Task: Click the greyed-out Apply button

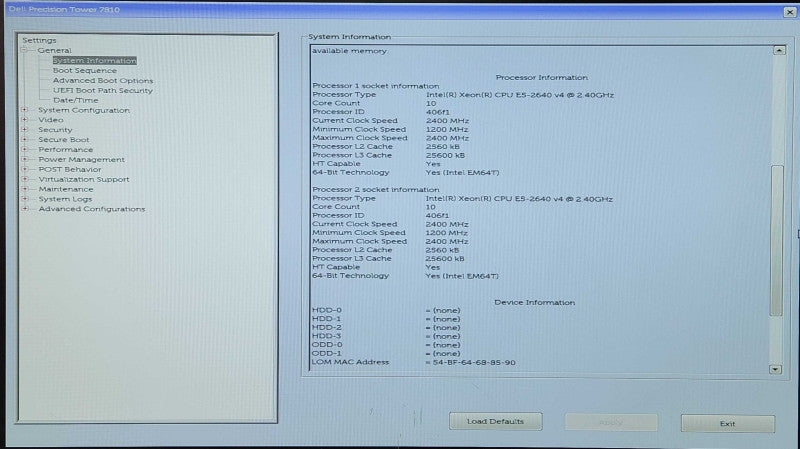Action: pyautogui.click(x=611, y=422)
